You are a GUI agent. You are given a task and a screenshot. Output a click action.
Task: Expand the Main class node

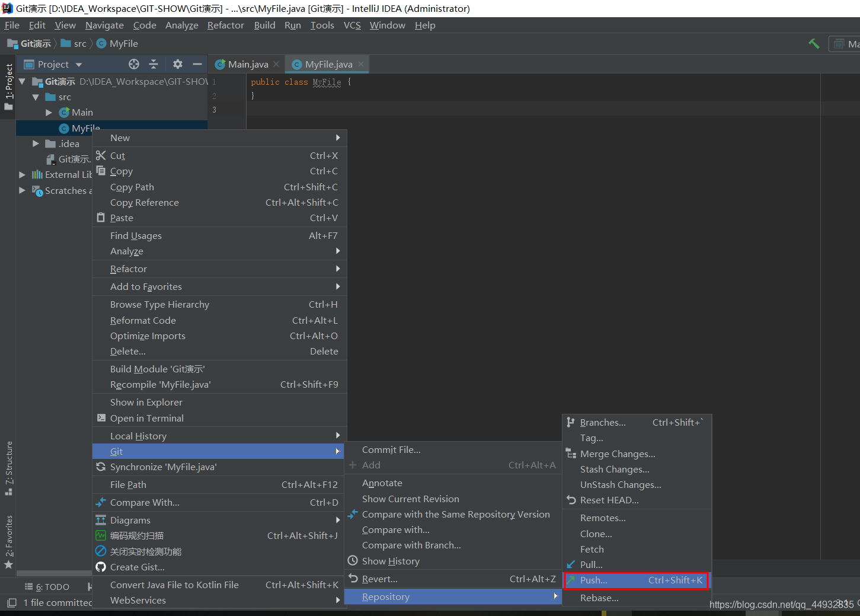49,112
